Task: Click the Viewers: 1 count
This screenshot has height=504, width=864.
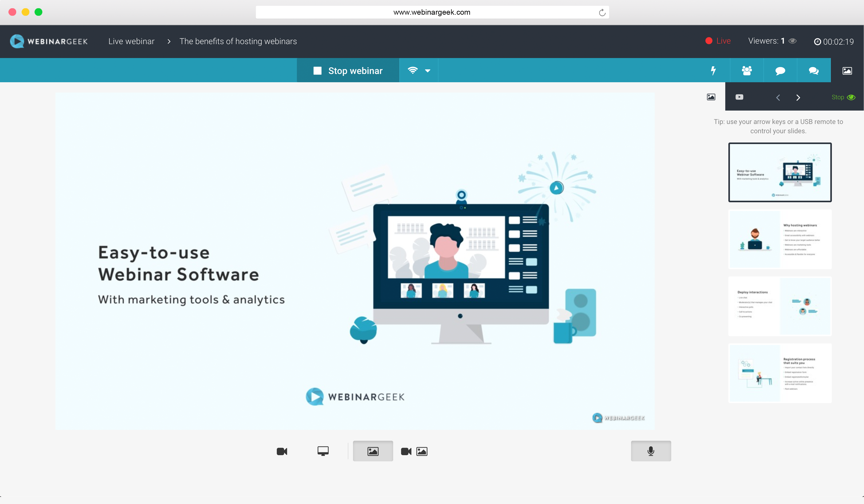Action: point(766,41)
